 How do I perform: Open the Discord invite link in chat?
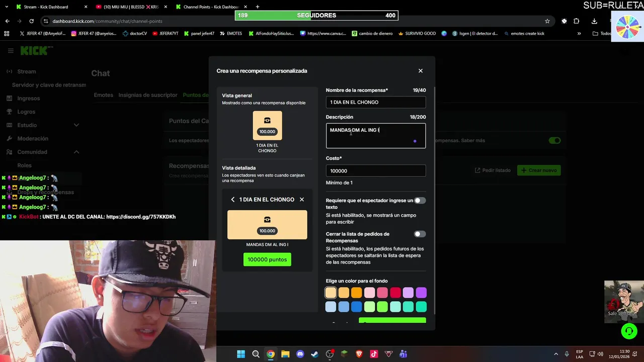[141, 217]
